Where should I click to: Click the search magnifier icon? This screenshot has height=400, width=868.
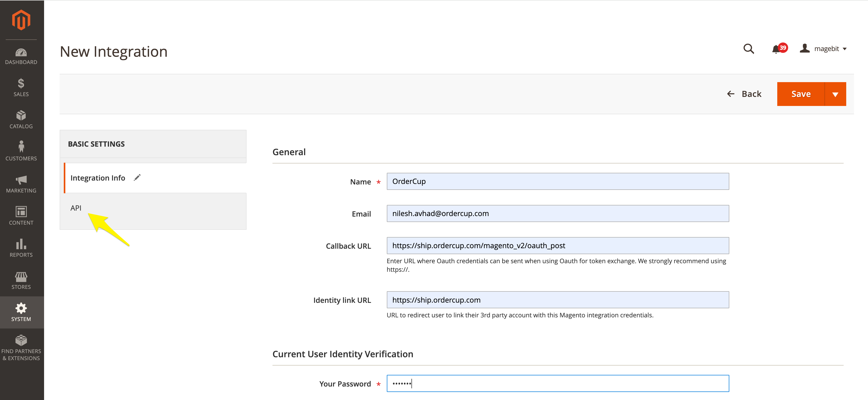pos(748,49)
